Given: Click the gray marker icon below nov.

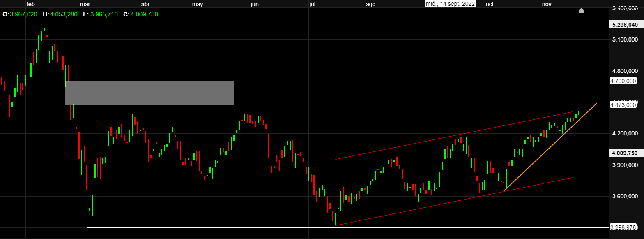Looking at the screenshot, I should (581, 10).
